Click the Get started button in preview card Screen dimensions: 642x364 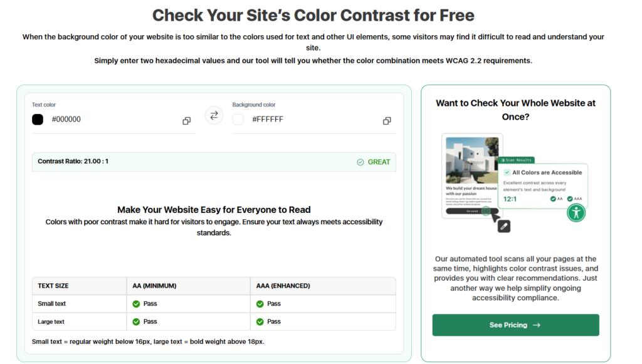(x=472, y=211)
